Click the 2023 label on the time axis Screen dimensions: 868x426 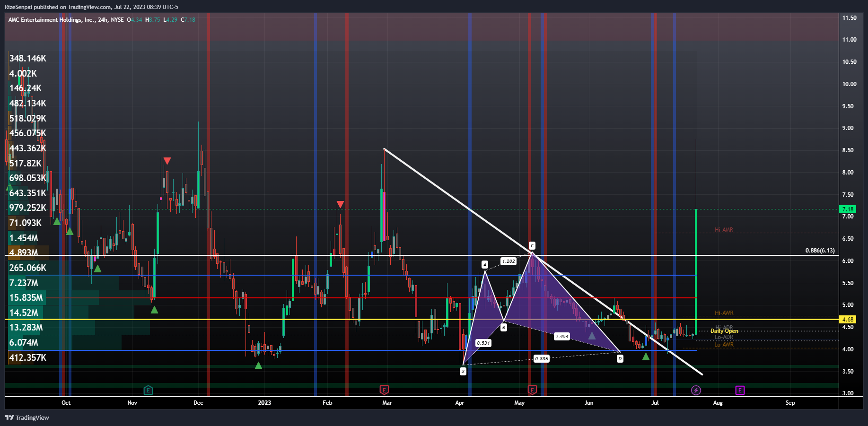pyautogui.click(x=264, y=403)
